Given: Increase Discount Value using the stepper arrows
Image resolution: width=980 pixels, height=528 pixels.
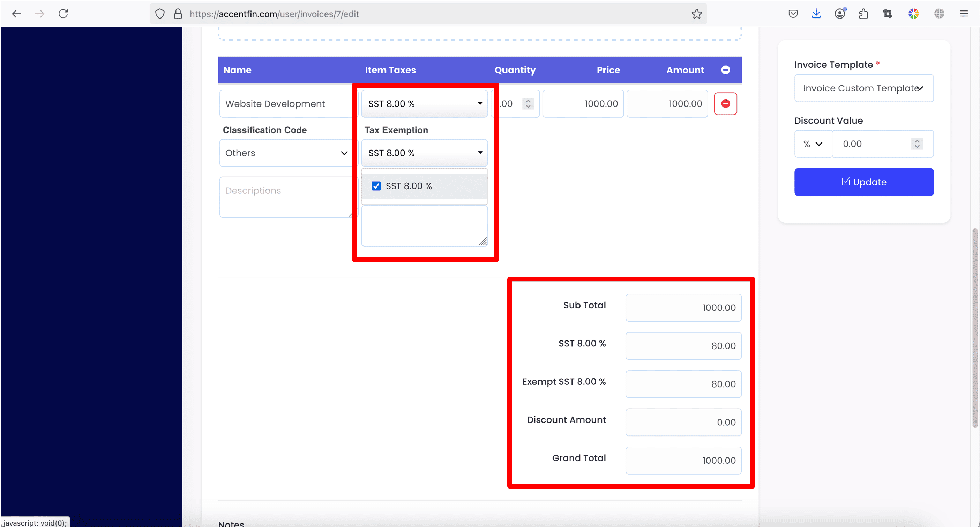Looking at the screenshot, I should click(917, 141).
